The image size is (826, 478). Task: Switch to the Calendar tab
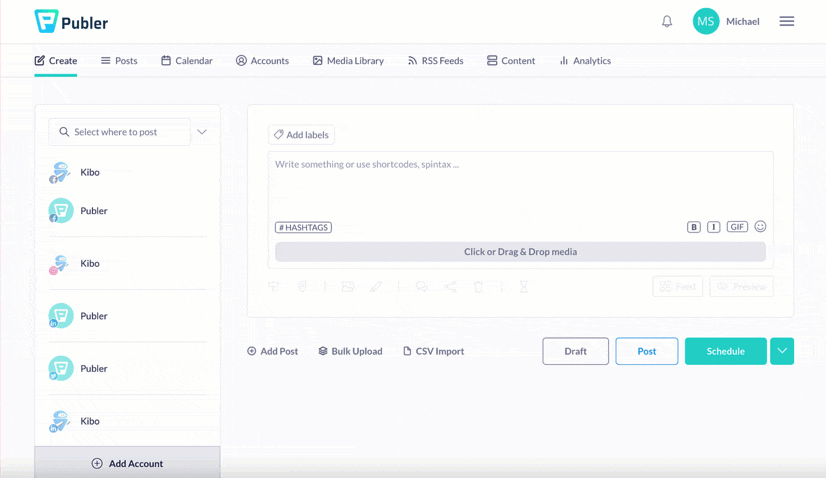coord(186,61)
